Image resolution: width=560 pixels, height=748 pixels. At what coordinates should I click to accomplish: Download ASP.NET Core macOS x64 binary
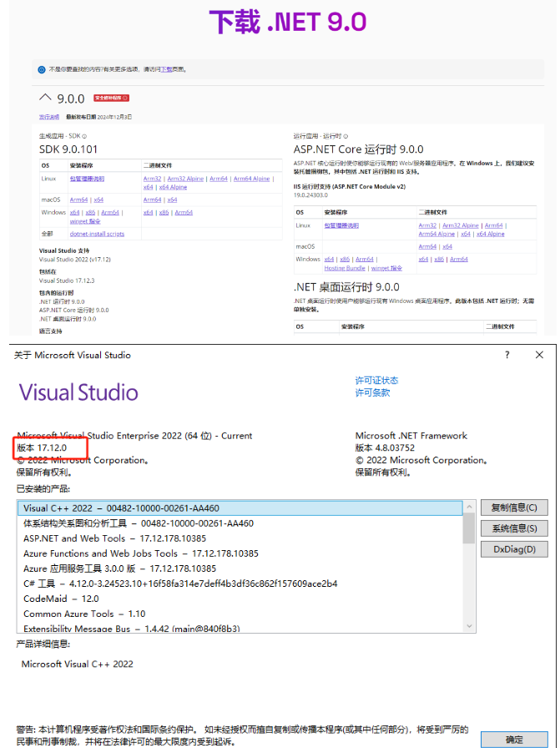click(447, 246)
